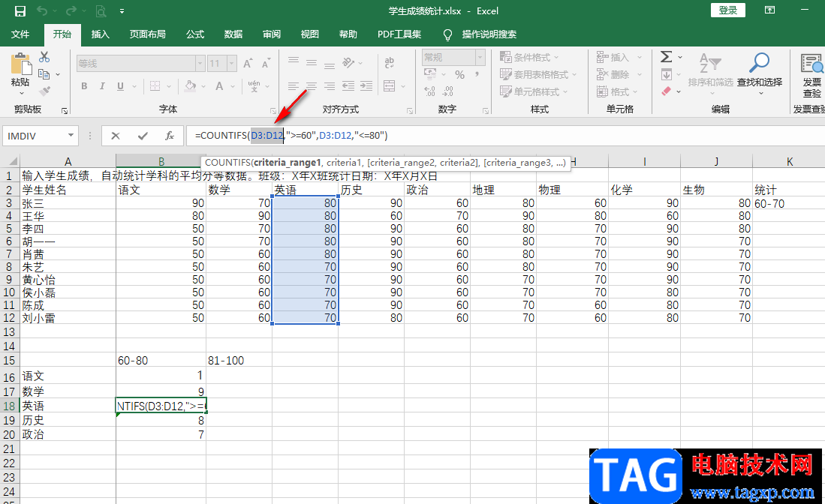
Task: Open the Fill Color dropdown arrow
Action: coord(203,86)
